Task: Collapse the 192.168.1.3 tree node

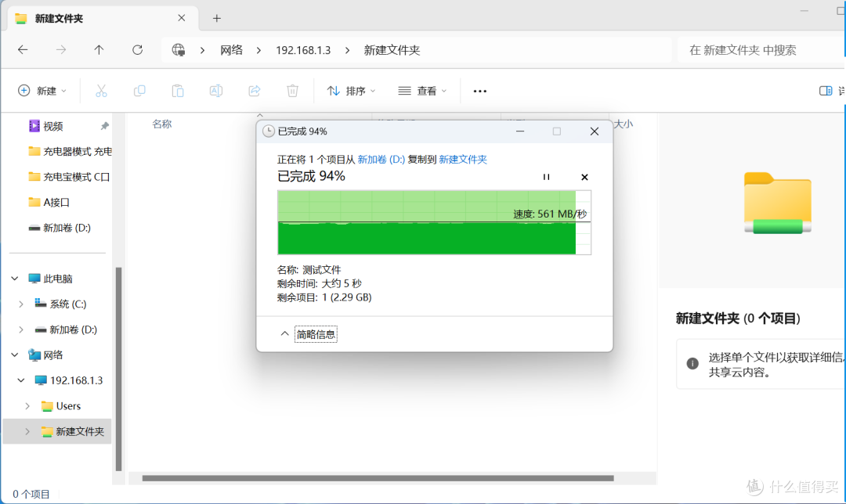Action: tap(21, 380)
